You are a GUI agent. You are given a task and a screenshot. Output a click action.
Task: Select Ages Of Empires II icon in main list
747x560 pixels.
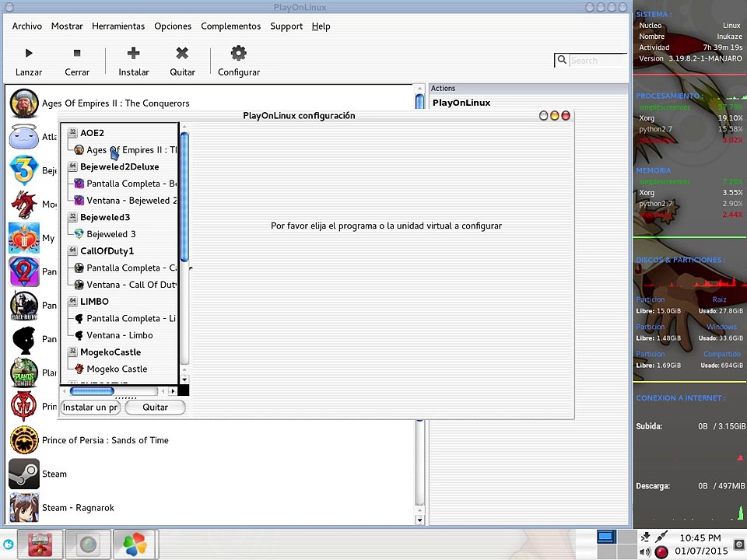click(24, 103)
